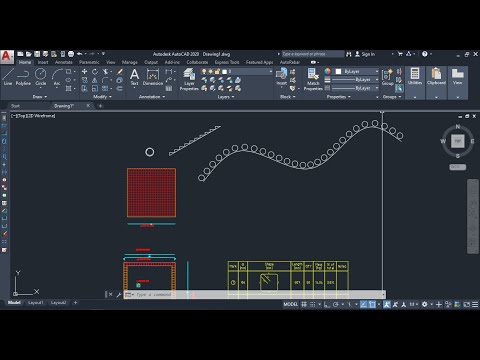Toggle the grid display in status bar
Viewport: 480px width, 360px height.
304,304
